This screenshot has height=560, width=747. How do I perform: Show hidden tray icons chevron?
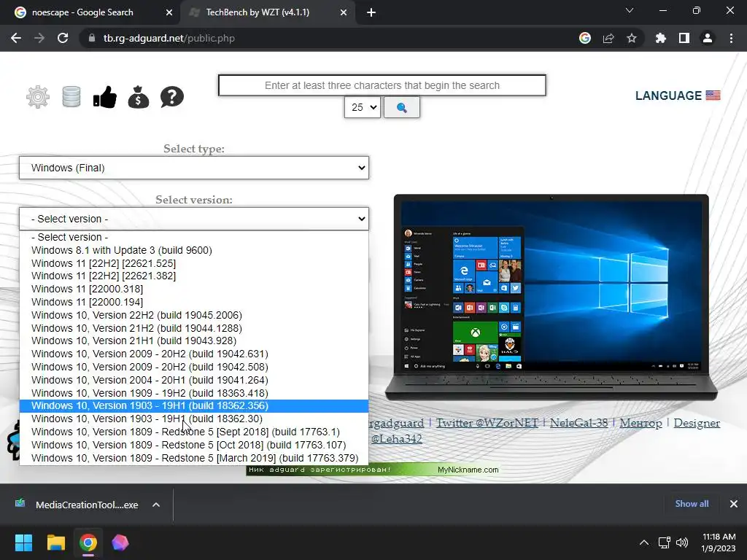tap(644, 542)
